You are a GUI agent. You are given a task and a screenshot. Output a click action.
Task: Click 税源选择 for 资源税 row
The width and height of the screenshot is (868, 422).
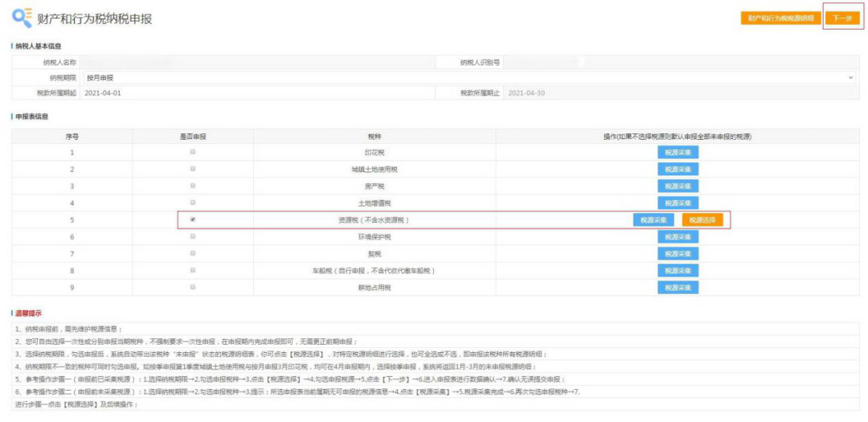tap(702, 220)
